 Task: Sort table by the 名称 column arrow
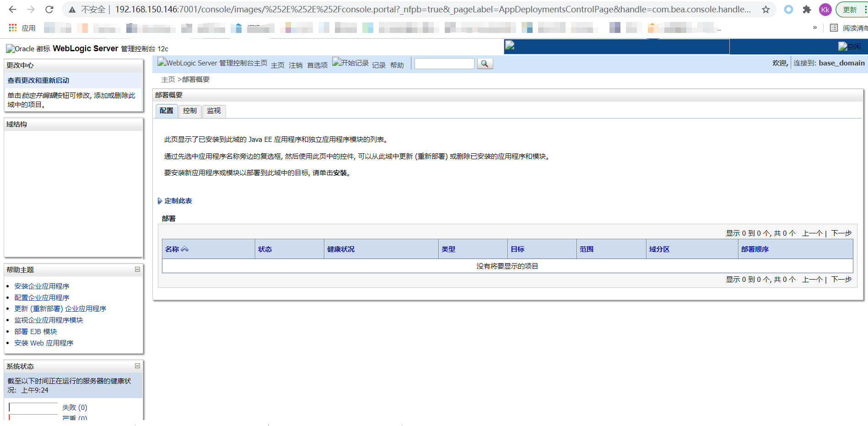tap(185, 249)
